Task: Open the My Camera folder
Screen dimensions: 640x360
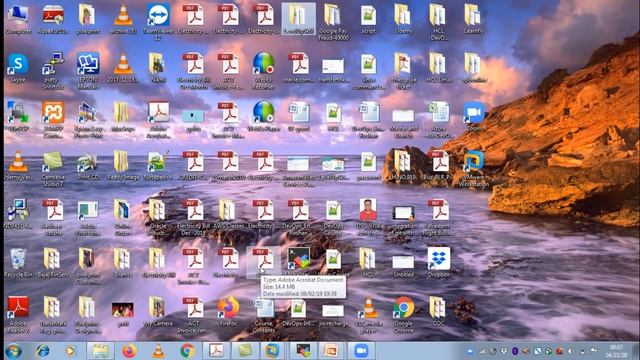Action: point(158,311)
